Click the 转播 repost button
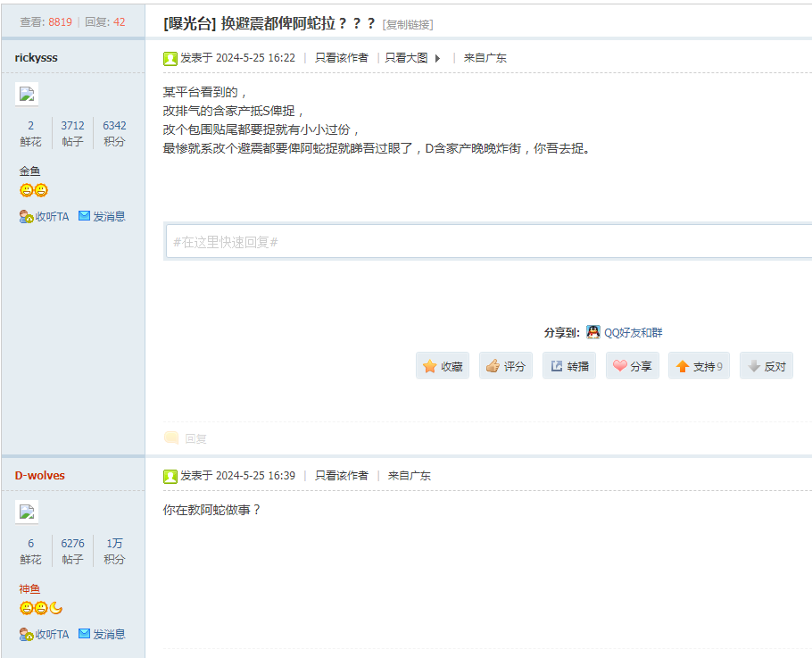This screenshot has height=658, width=812. (x=568, y=366)
